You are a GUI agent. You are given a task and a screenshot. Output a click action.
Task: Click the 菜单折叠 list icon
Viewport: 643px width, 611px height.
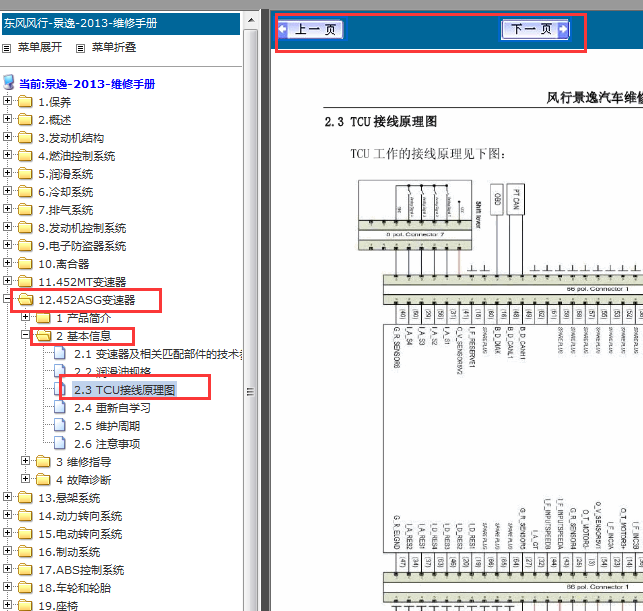(80, 48)
